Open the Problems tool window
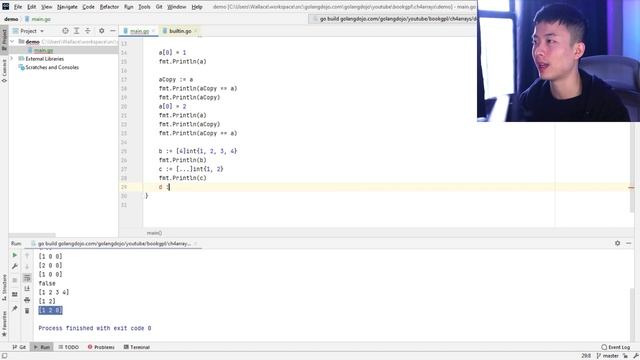640x360 pixels. (101, 347)
